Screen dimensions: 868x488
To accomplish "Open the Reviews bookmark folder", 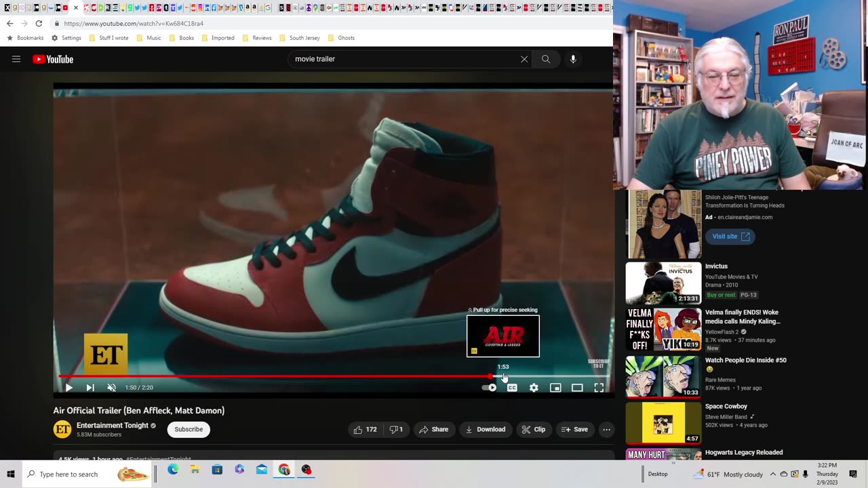I will click(257, 38).
